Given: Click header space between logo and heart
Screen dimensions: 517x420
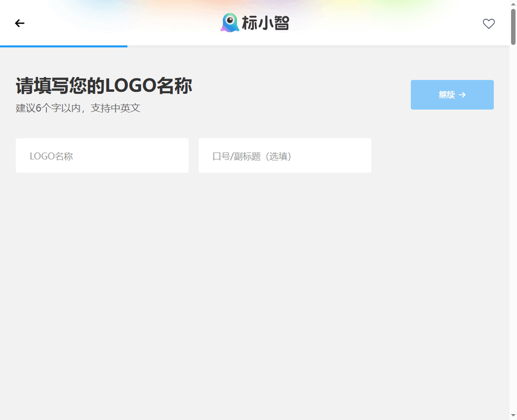Looking at the screenshot, I should [x=385, y=23].
